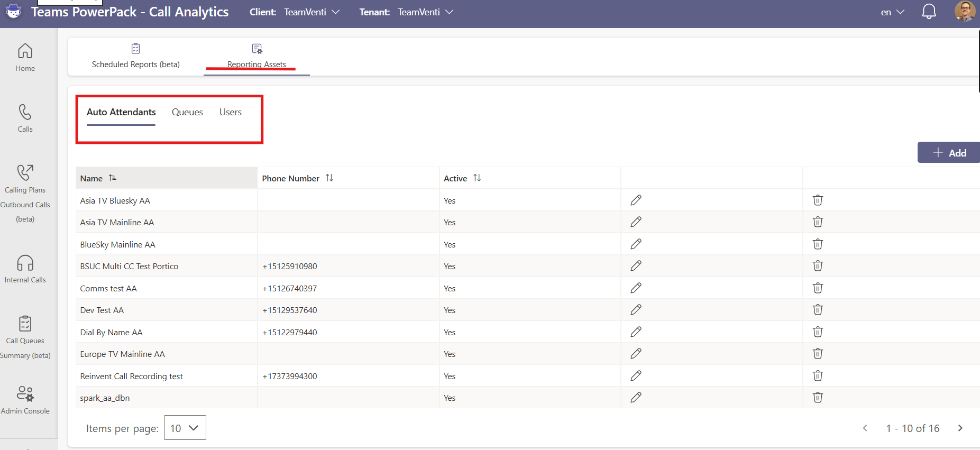Click the 1 - 10 of 16 label
This screenshot has height=450, width=980.
tap(913, 428)
